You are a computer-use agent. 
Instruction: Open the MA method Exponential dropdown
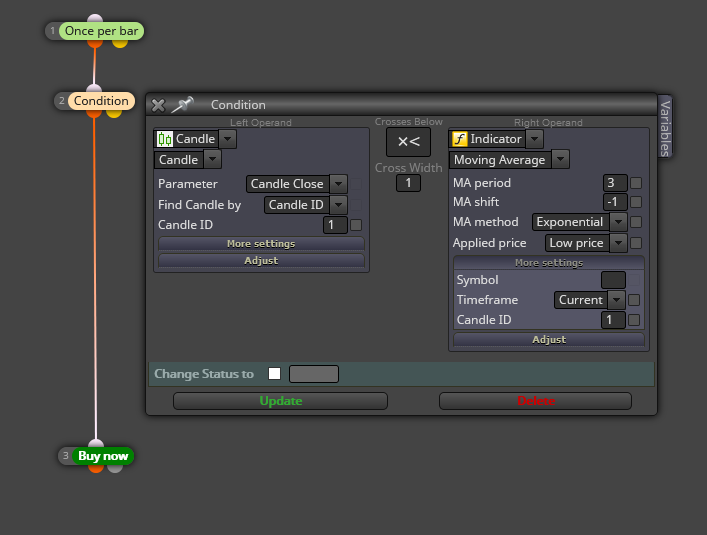coord(619,222)
